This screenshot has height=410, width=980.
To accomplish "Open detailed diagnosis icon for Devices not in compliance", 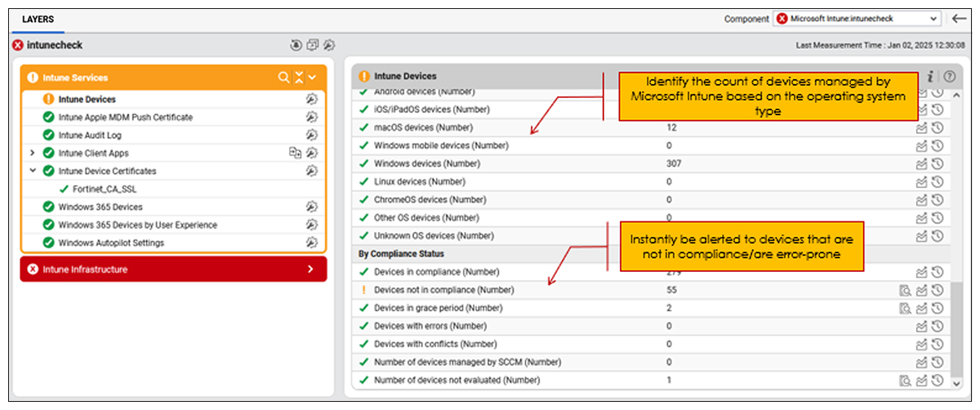I will pyautogui.click(x=905, y=290).
